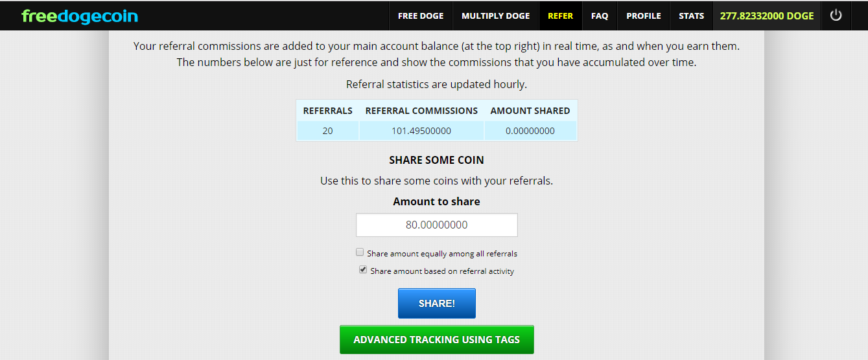Select the commissions value 101.49500000
The height and width of the screenshot is (360, 868).
421,131
